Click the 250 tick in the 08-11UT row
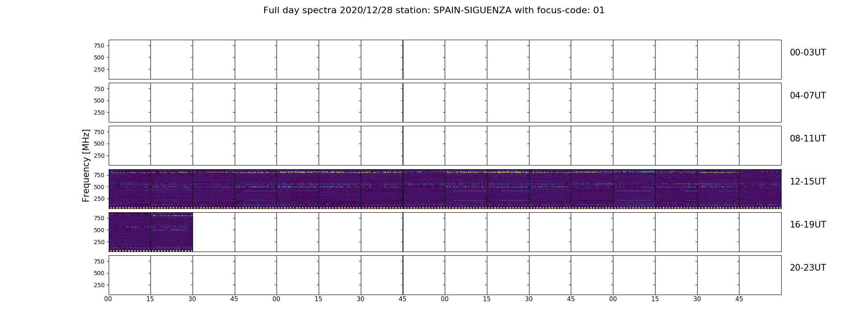868x331 pixels. tap(99, 156)
